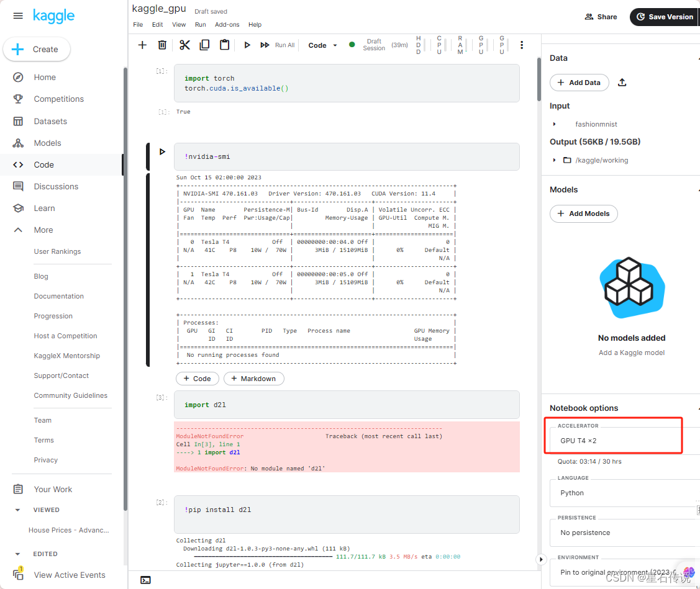This screenshot has width=700, height=589.
Task: Insert a new Code cell button
Action: tap(198, 379)
